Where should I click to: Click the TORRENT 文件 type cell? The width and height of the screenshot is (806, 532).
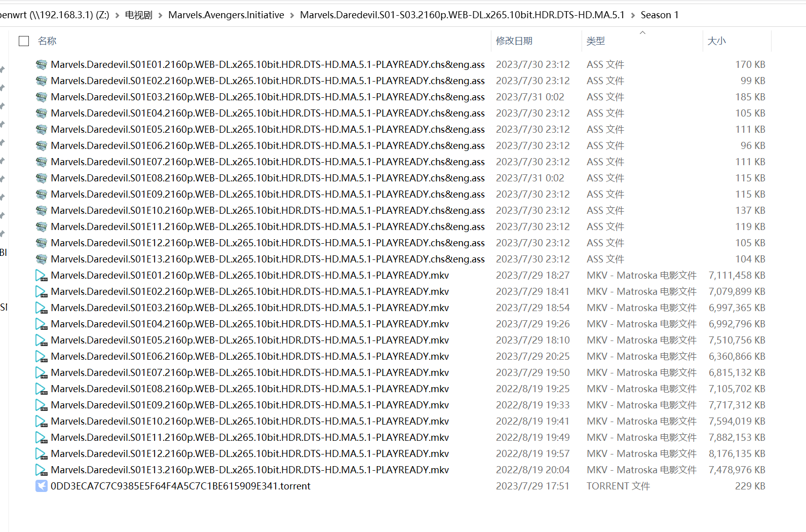[618, 486]
